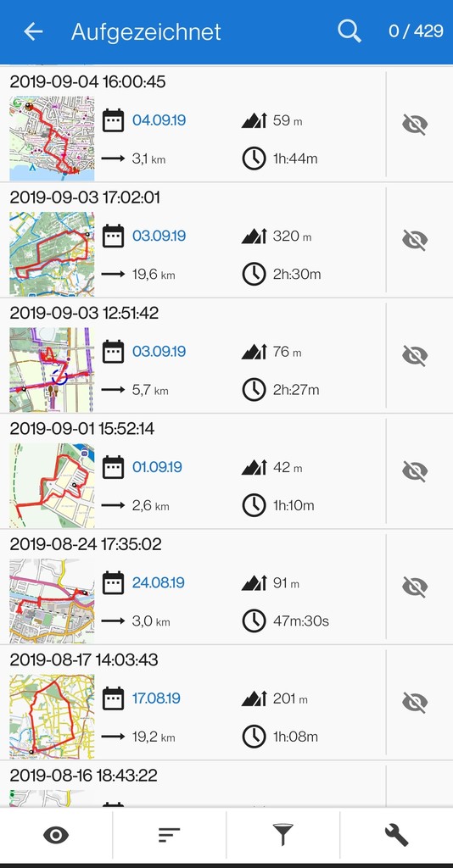Tap the elevation icon beside 201 m

pyautogui.click(x=254, y=698)
